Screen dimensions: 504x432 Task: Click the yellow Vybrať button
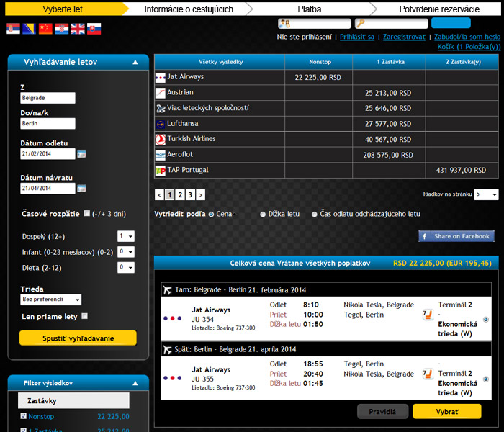(x=447, y=411)
